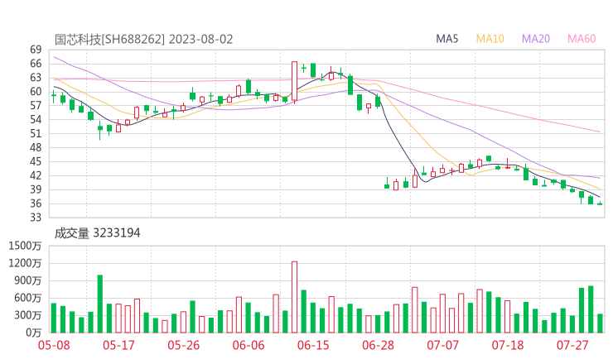Click the MA10 legend label
The image size is (613, 364).
(490, 39)
